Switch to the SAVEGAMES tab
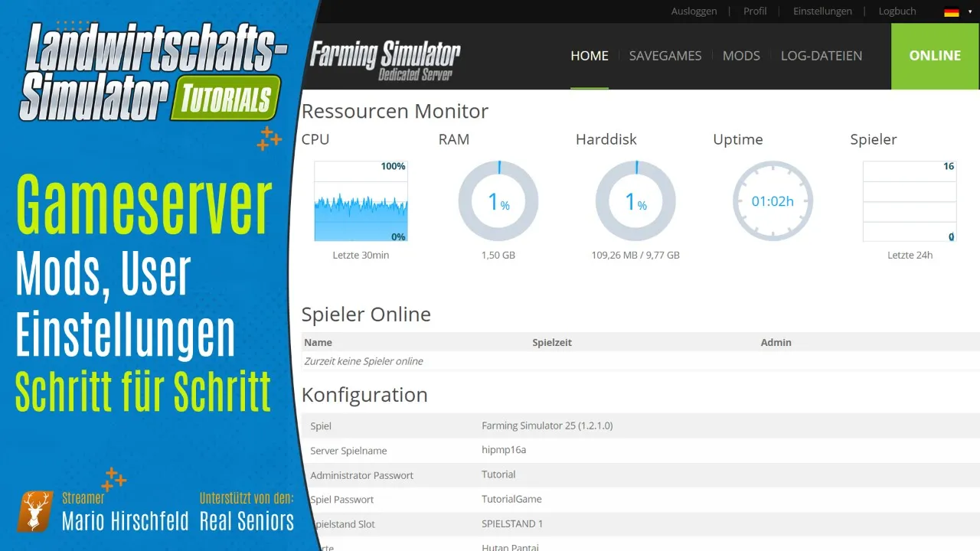 (x=665, y=56)
